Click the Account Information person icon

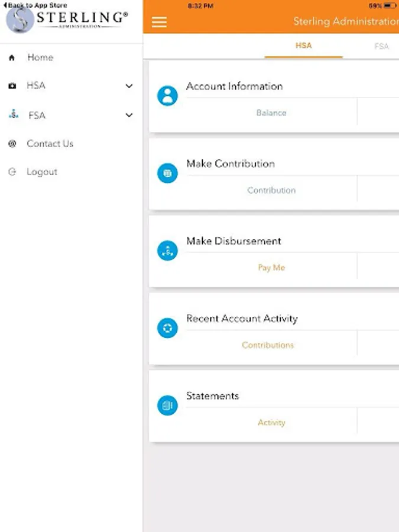tap(168, 96)
